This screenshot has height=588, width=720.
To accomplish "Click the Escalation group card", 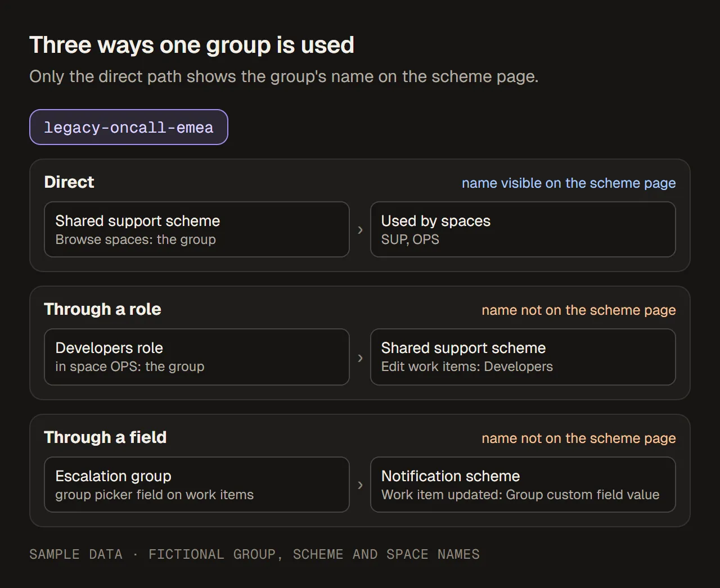I will (x=197, y=485).
